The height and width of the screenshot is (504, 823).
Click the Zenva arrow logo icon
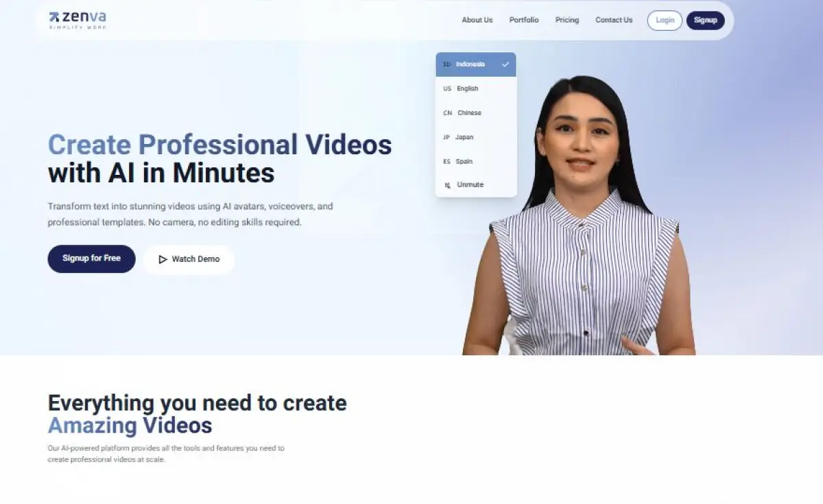click(54, 17)
